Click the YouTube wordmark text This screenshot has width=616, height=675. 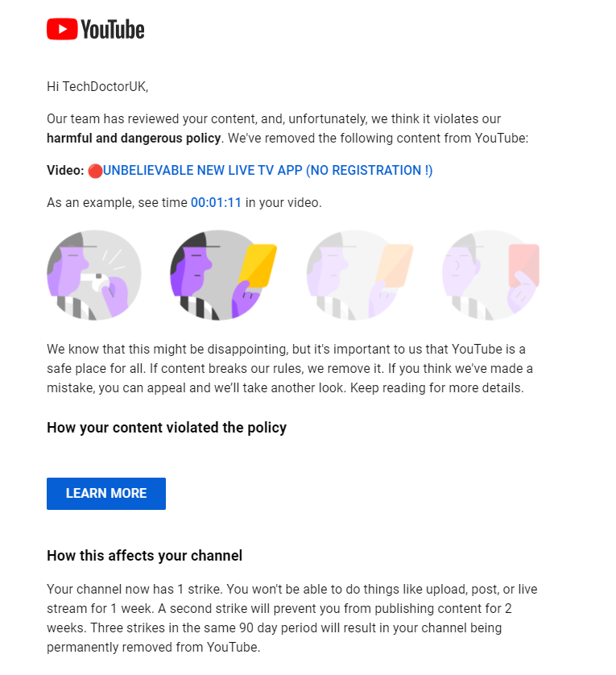[113, 29]
